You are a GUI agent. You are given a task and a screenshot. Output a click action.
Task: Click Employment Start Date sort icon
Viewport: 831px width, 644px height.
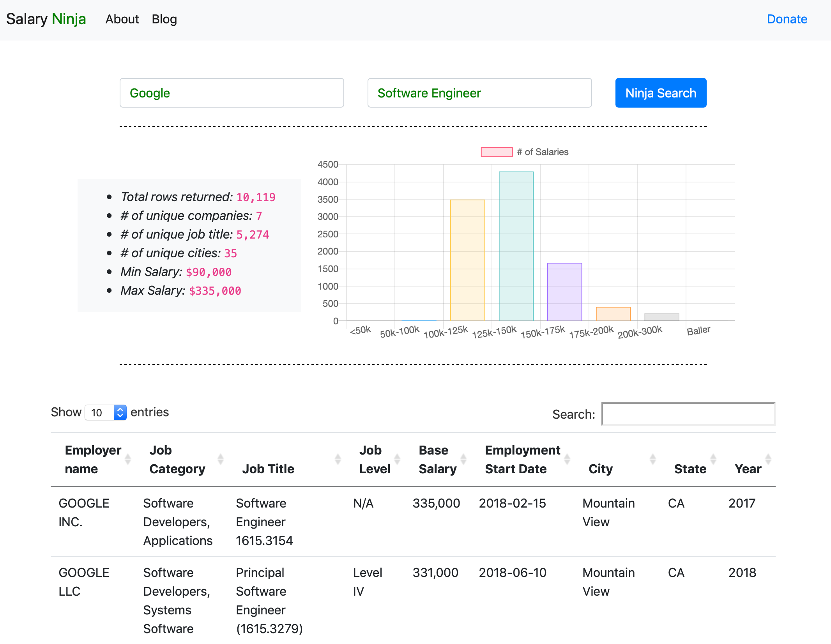pos(567,459)
